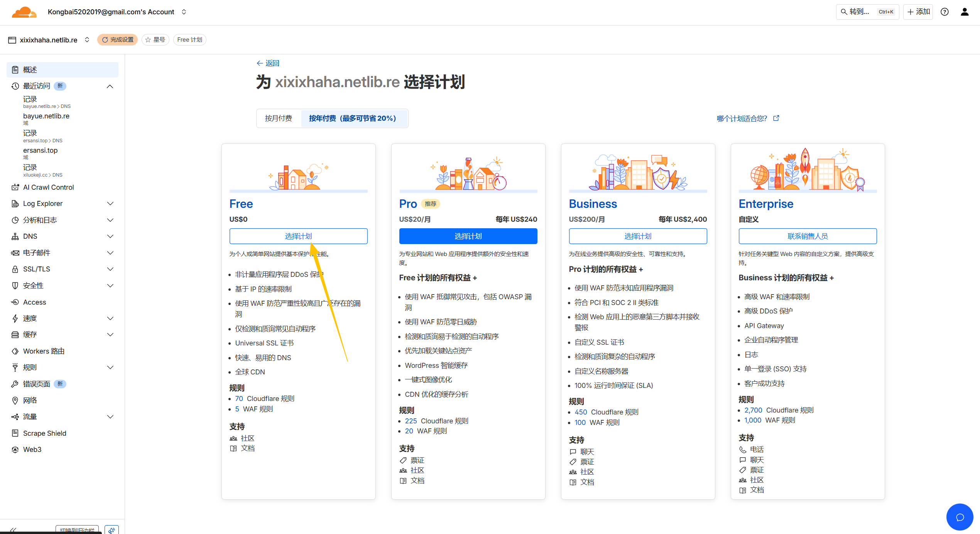The height and width of the screenshot is (534, 980).
Task: Expand the DNS sidebar menu
Action: coord(110,236)
